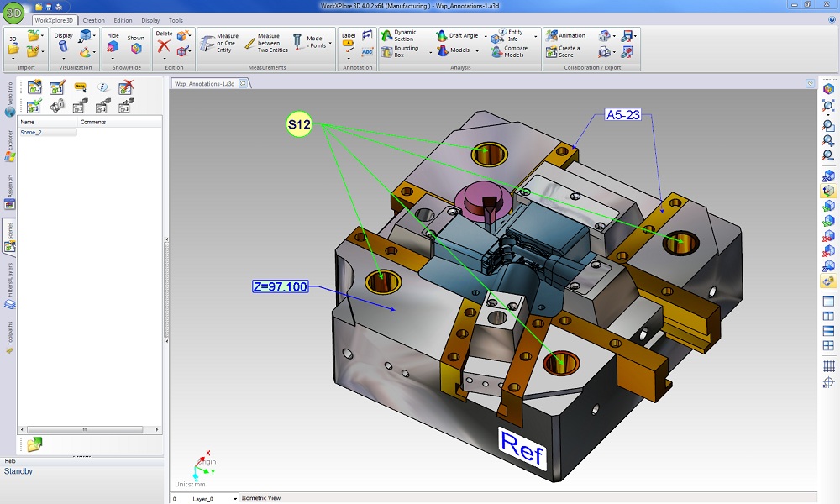Open the Model - Points dropdown
The width and height of the screenshot is (840, 504).
click(x=330, y=42)
